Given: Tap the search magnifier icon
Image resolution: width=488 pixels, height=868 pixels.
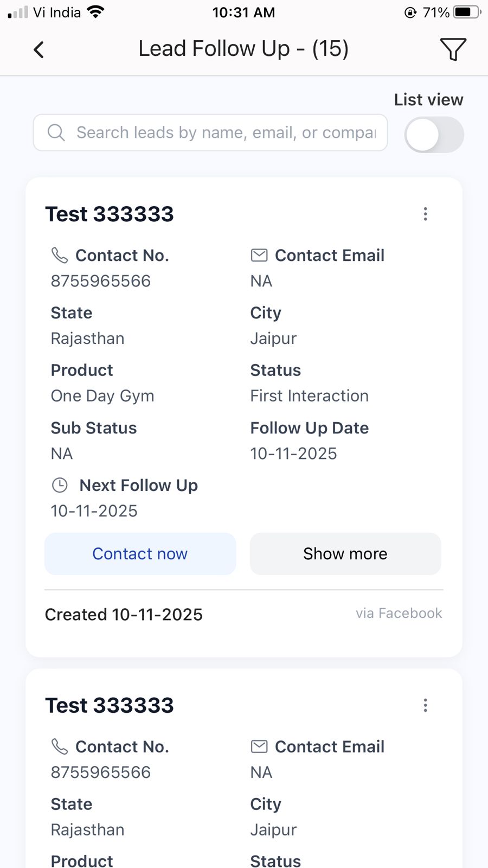Looking at the screenshot, I should point(56,132).
